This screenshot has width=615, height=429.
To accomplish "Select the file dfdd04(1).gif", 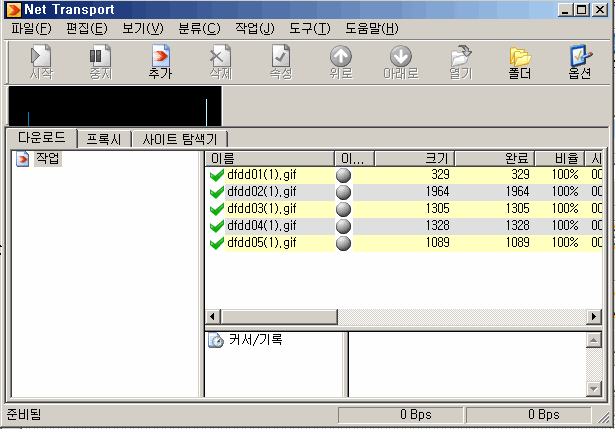I will coord(262,226).
